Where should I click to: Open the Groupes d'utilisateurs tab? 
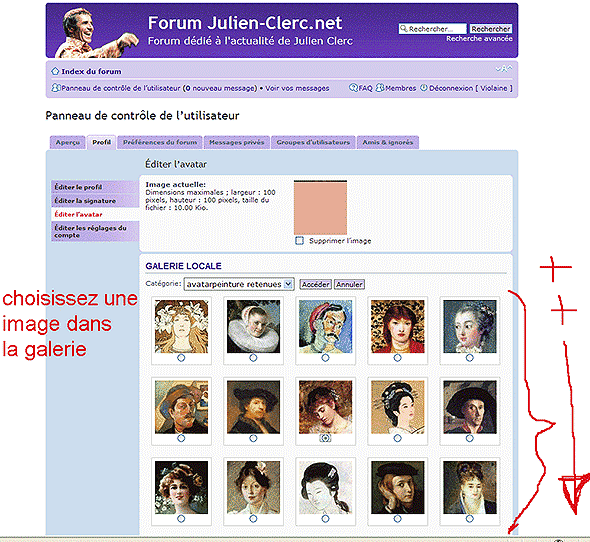[x=313, y=142]
